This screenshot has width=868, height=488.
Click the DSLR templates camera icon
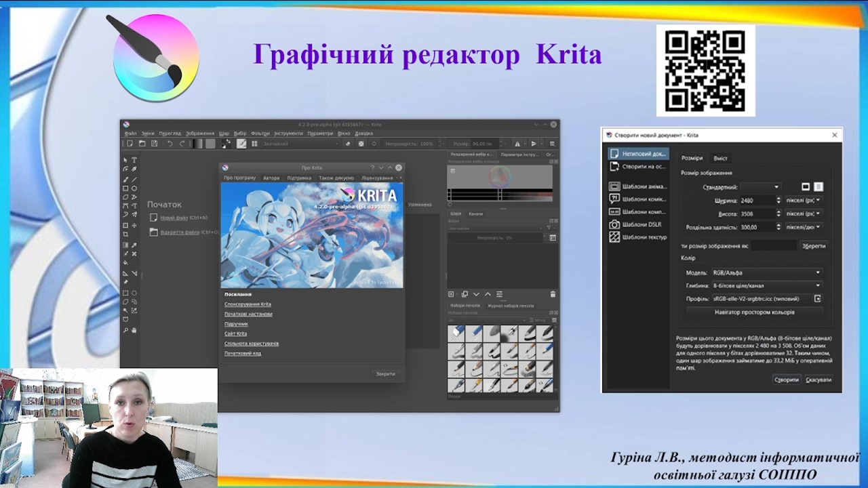[614, 224]
